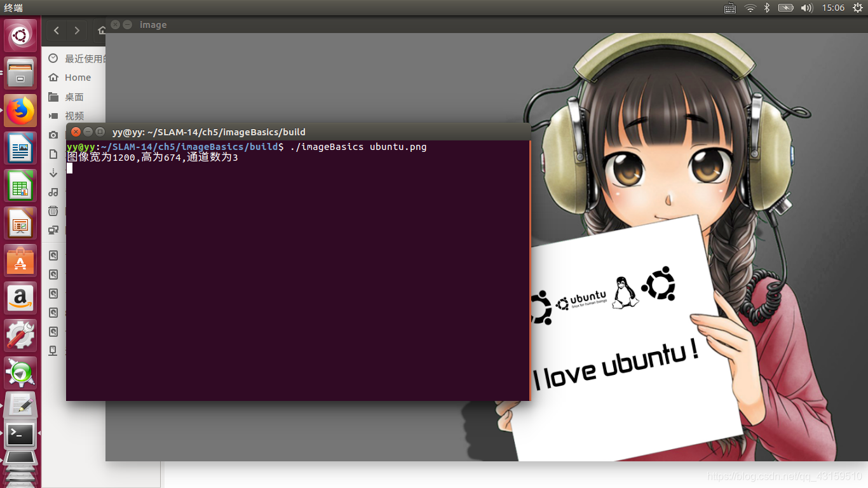Maximize the terminal window

[x=100, y=132]
